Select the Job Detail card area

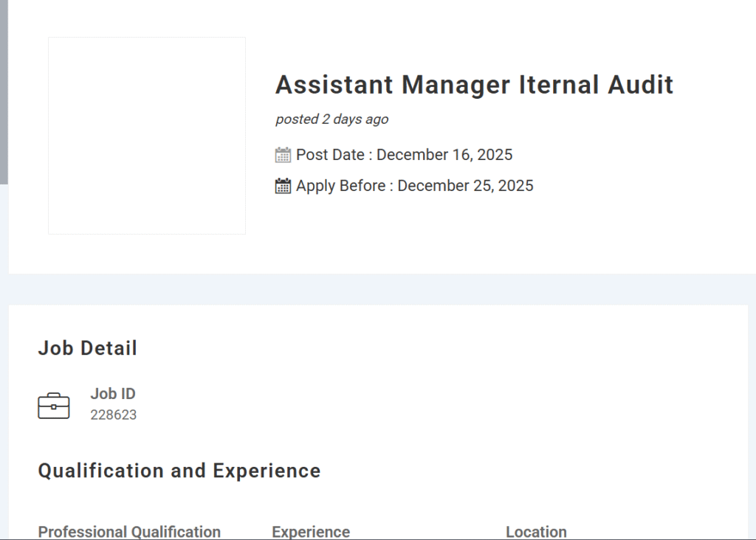[378, 413]
